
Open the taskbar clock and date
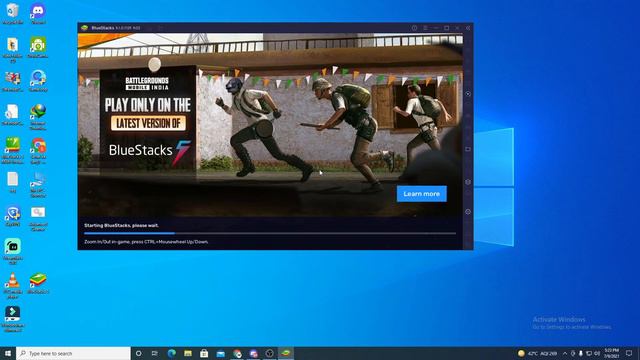coord(611,353)
